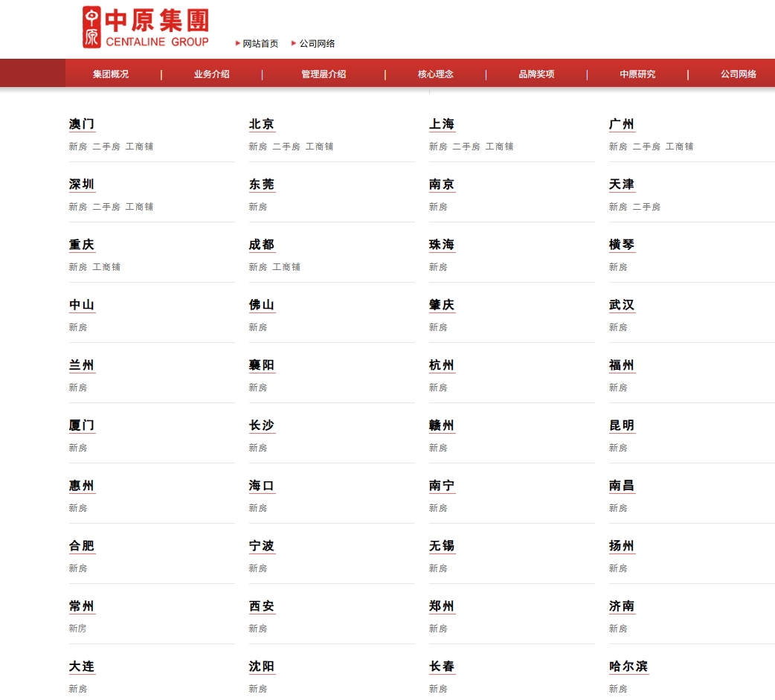The height and width of the screenshot is (700, 775).
Task: Click 新房 under 澳门
Action: click(77, 147)
